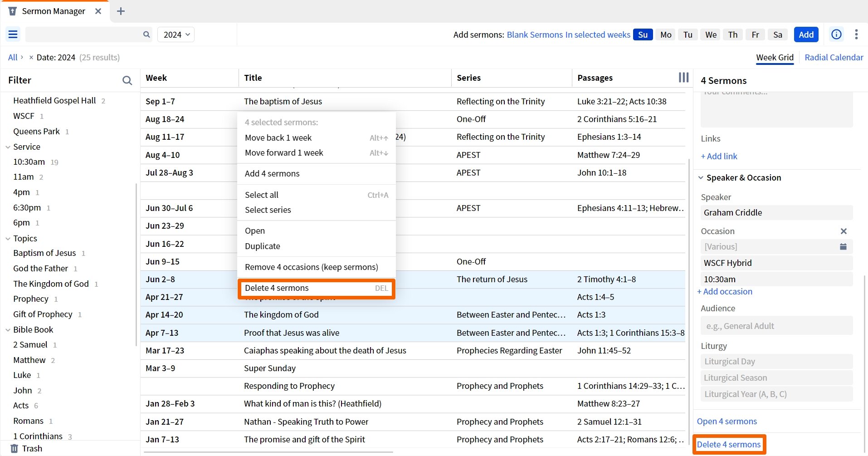
Task: Click the blue Add button
Action: pos(806,34)
